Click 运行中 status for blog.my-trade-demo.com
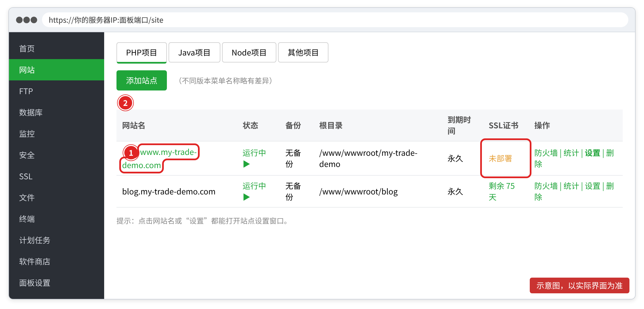The width and height of the screenshot is (644, 309). 254,186
